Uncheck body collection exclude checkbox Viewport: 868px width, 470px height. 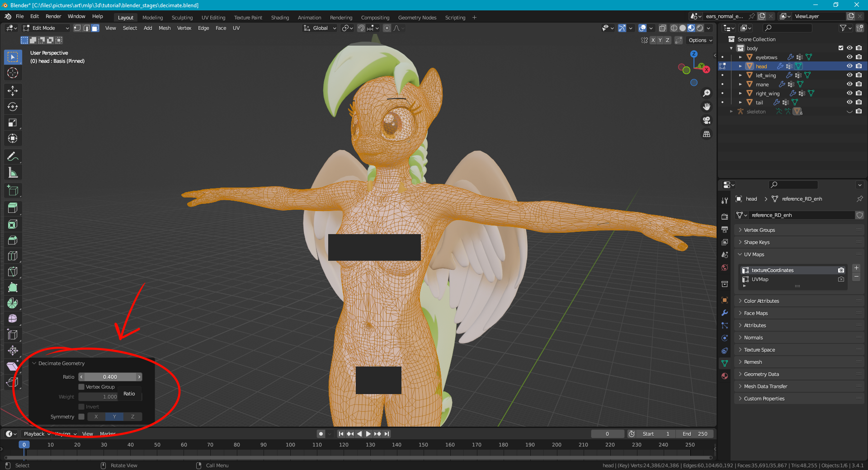(x=841, y=48)
